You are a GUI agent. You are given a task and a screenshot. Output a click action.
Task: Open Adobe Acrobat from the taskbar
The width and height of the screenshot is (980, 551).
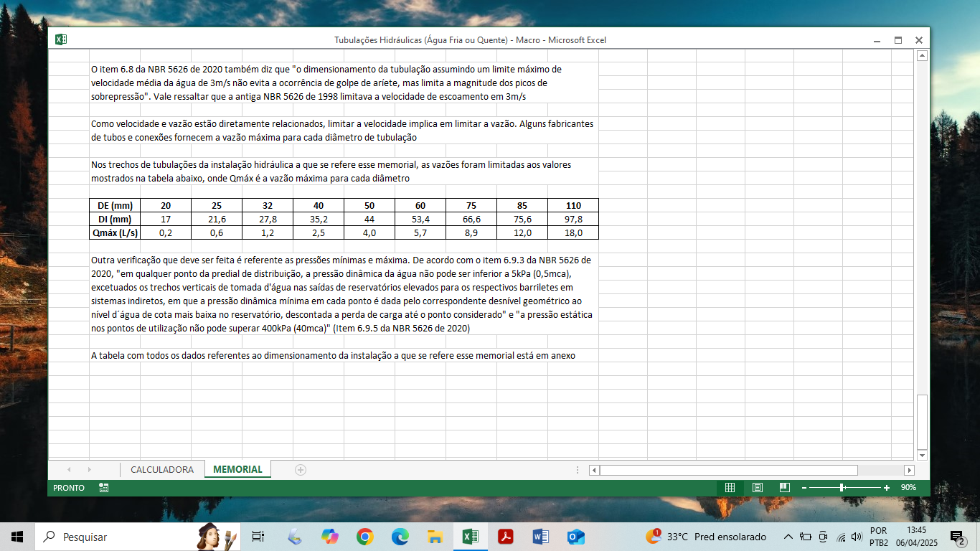tap(506, 537)
